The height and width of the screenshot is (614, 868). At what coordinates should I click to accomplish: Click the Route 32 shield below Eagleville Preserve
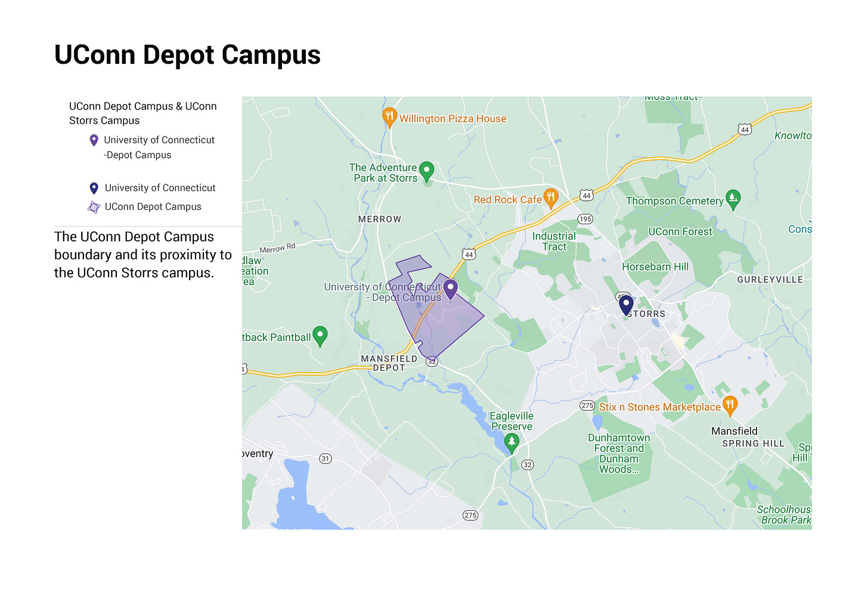click(527, 464)
